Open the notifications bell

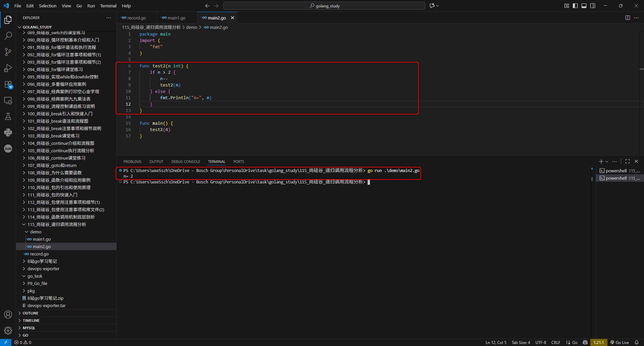click(x=637, y=342)
